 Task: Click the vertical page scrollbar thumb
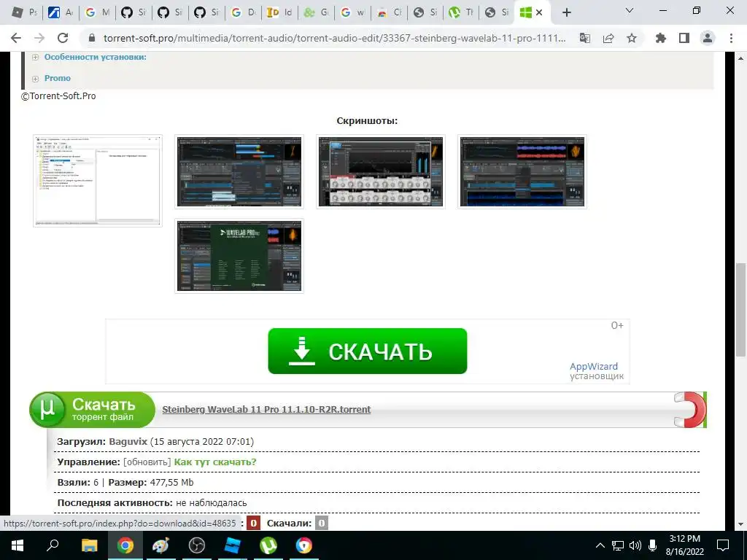740,309
